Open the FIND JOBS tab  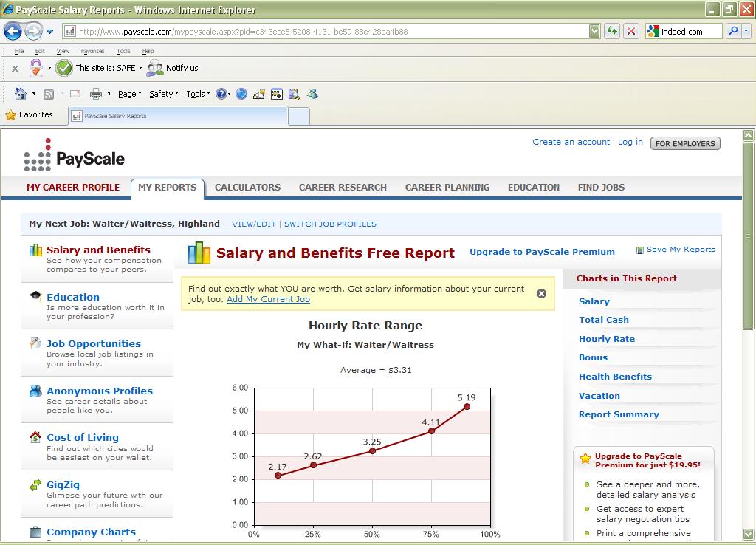(x=601, y=187)
